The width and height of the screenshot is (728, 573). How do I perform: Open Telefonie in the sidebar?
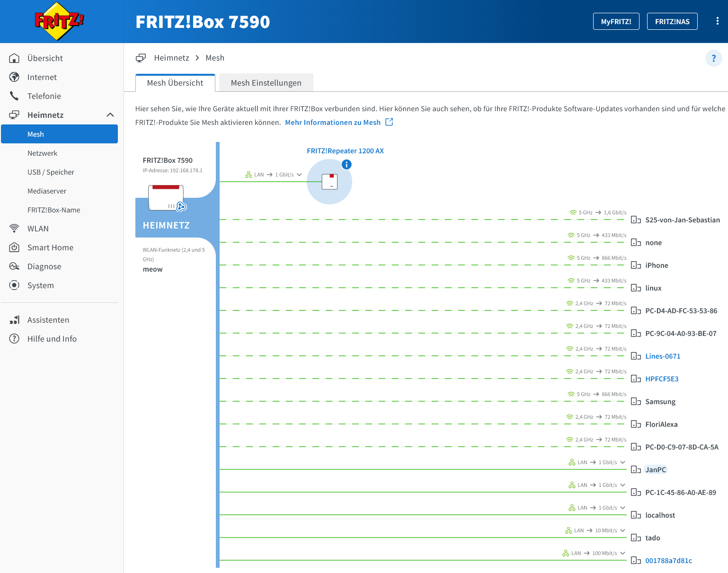59,96
